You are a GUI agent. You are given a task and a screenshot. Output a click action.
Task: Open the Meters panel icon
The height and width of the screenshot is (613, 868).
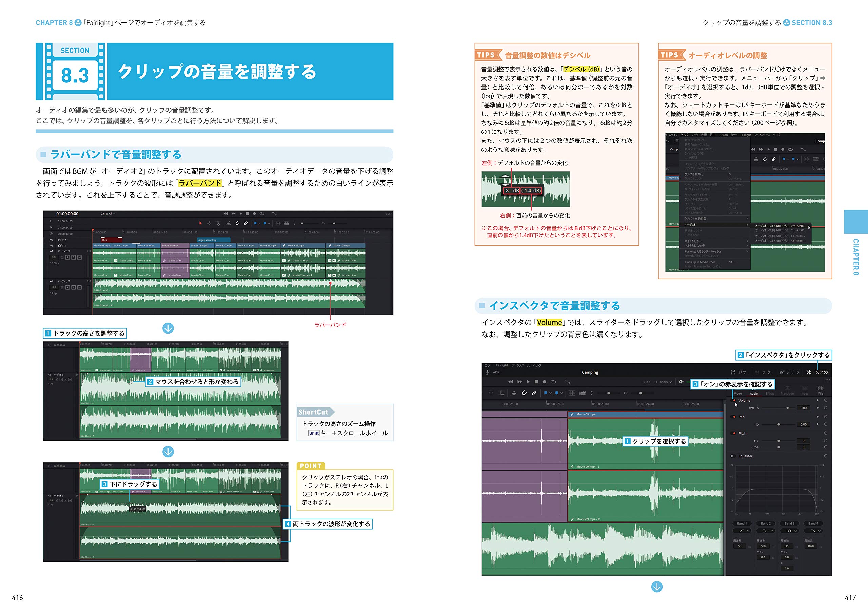click(757, 372)
